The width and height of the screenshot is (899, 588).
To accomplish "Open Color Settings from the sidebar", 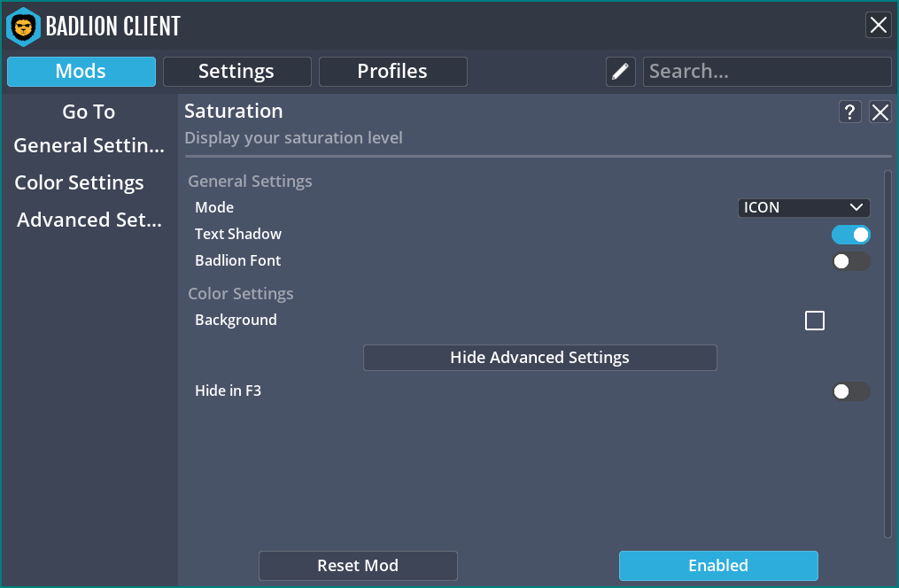I will click(x=79, y=182).
